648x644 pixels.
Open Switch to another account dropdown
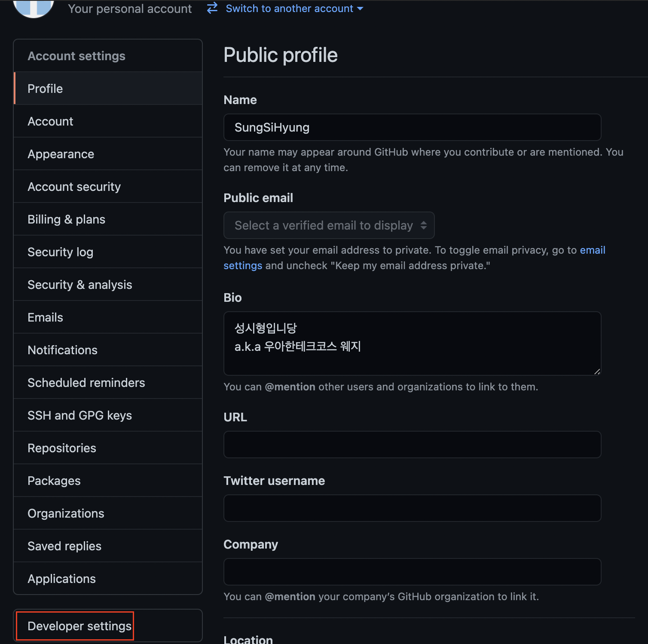click(x=294, y=9)
